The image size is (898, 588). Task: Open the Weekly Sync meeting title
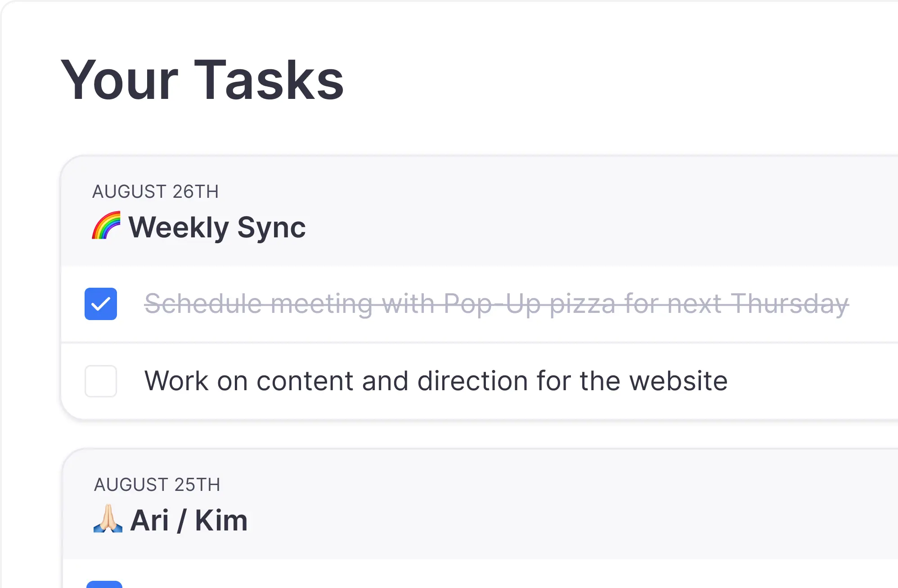pyautogui.click(x=217, y=227)
